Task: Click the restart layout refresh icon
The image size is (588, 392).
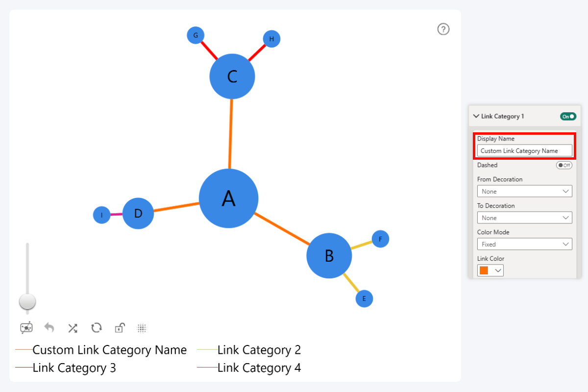Action: (x=96, y=327)
